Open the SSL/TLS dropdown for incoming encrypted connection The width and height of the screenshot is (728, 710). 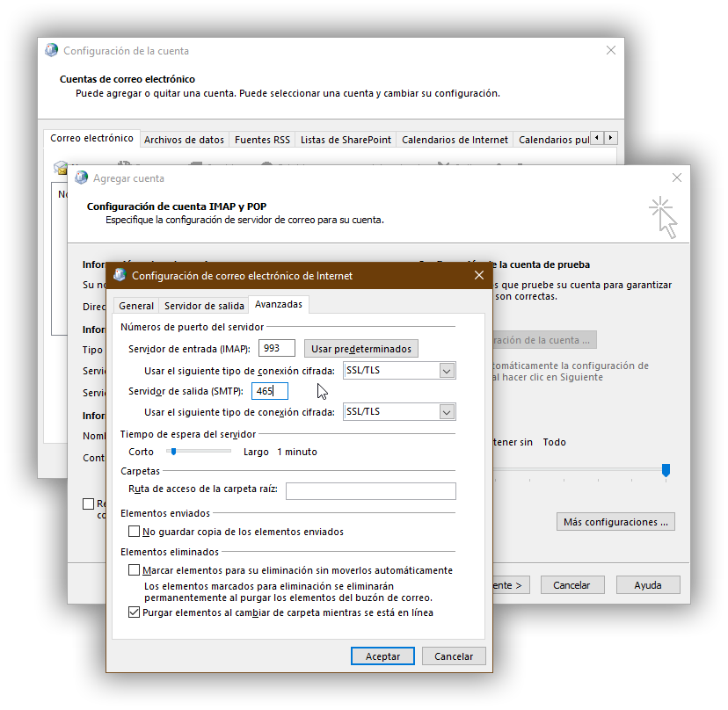point(448,370)
